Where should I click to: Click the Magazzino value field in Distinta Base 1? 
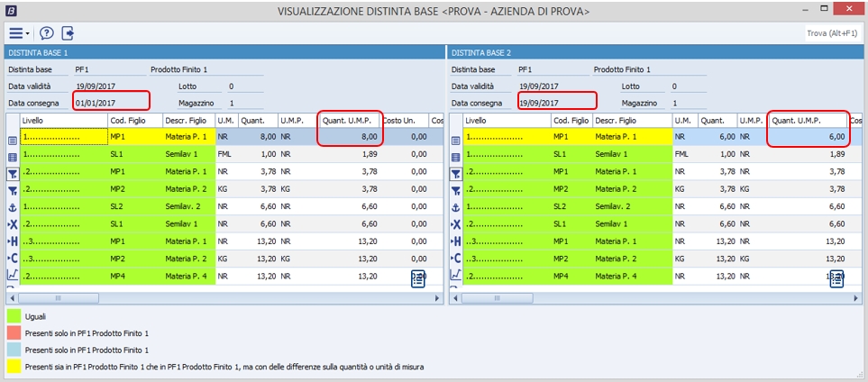pyautogui.click(x=244, y=103)
